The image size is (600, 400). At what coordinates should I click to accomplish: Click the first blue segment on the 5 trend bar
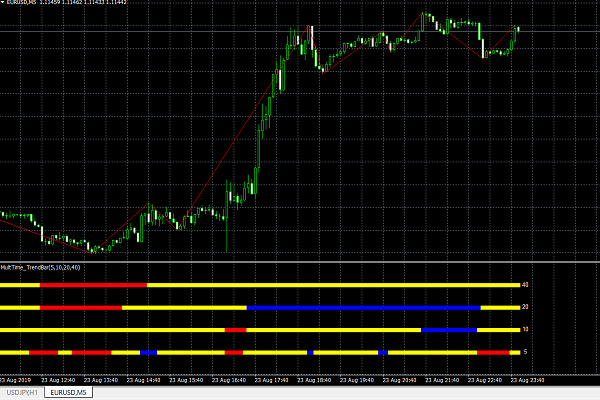pos(148,353)
